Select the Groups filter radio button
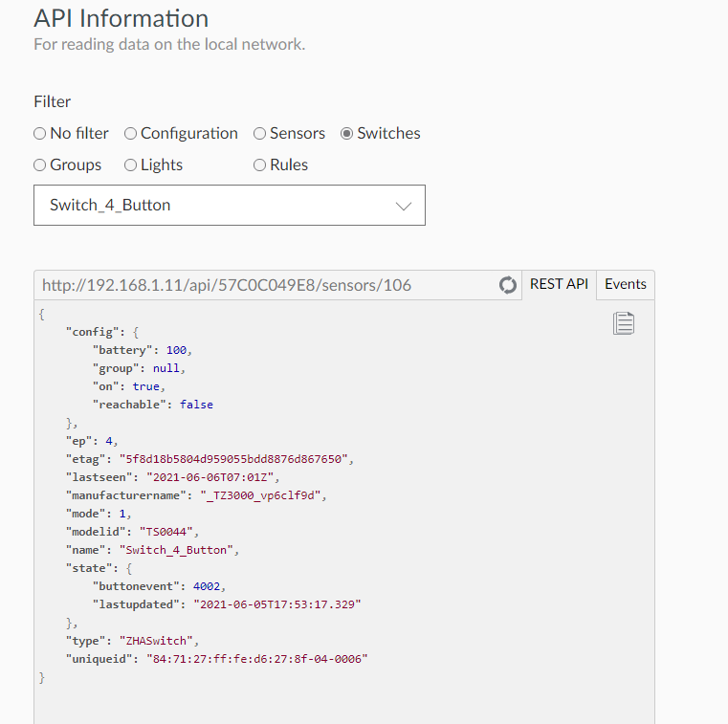728x724 pixels. [40, 165]
